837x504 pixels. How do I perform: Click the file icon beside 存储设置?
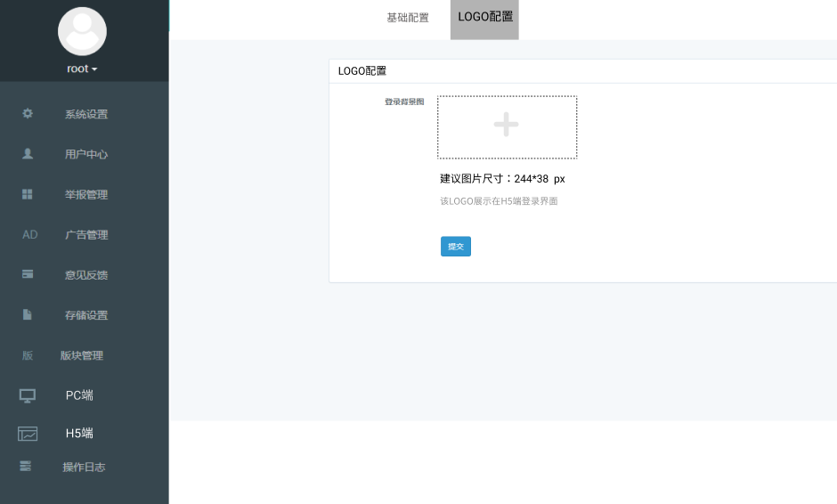(x=28, y=314)
